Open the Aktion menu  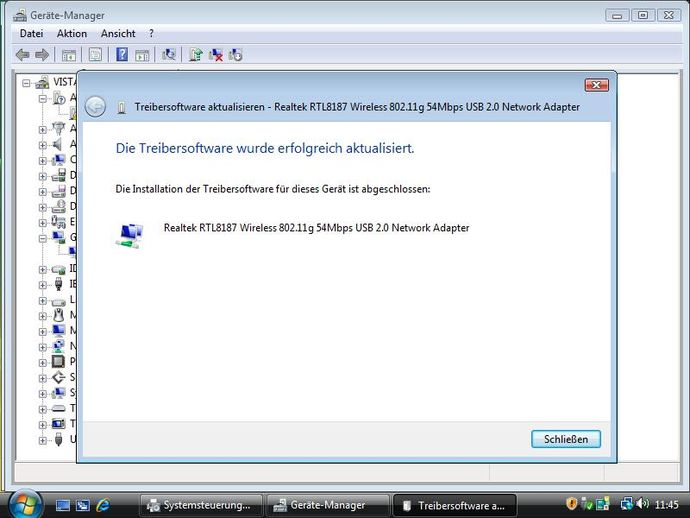coord(72,33)
